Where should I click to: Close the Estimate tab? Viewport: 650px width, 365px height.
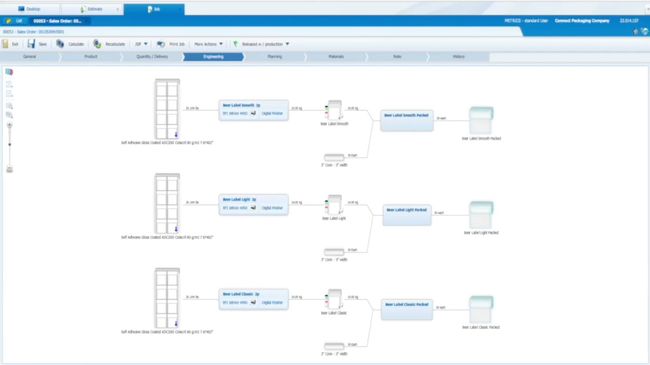pyautogui.click(x=118, y=9)
